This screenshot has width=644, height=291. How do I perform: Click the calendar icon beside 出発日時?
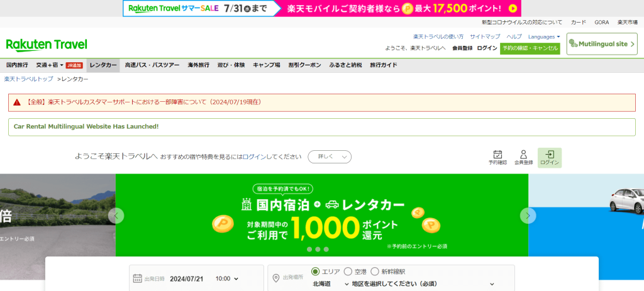point(137,278)
